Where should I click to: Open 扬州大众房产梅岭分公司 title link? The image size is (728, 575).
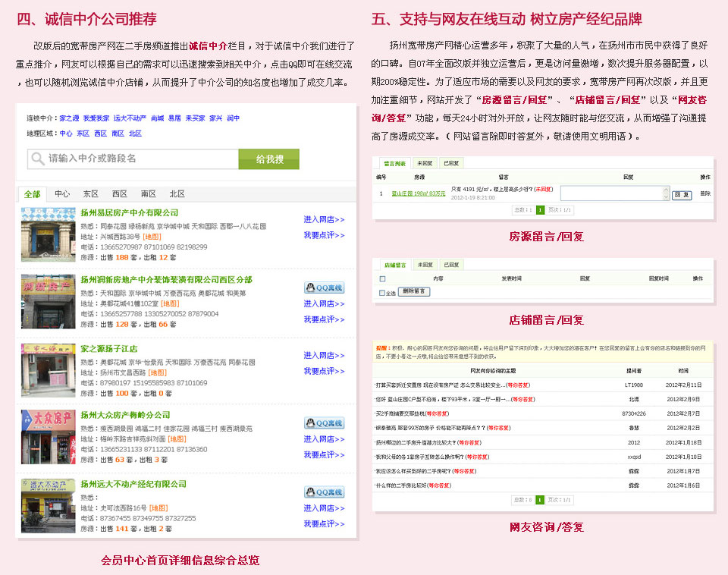coord(125,416)
